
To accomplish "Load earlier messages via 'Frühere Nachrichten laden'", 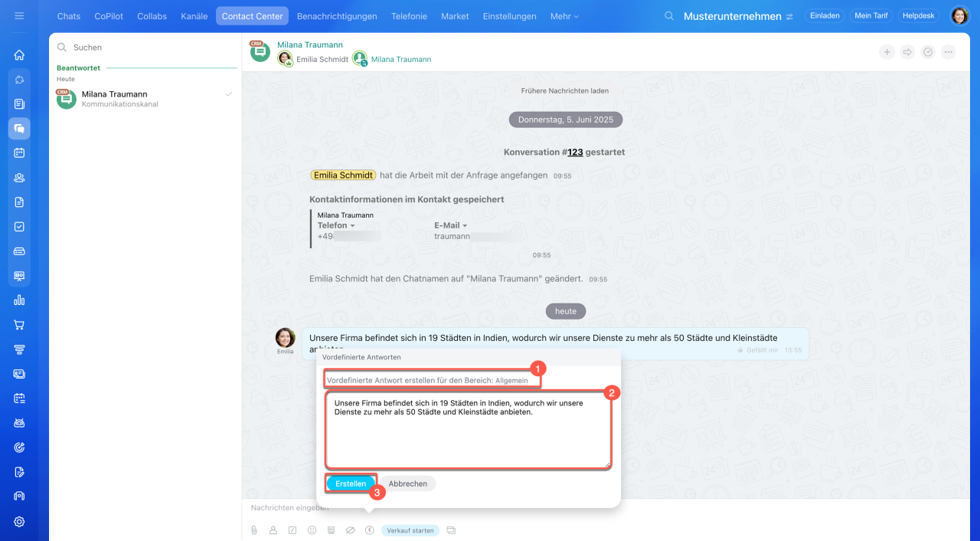I will [x=565, y=90].
